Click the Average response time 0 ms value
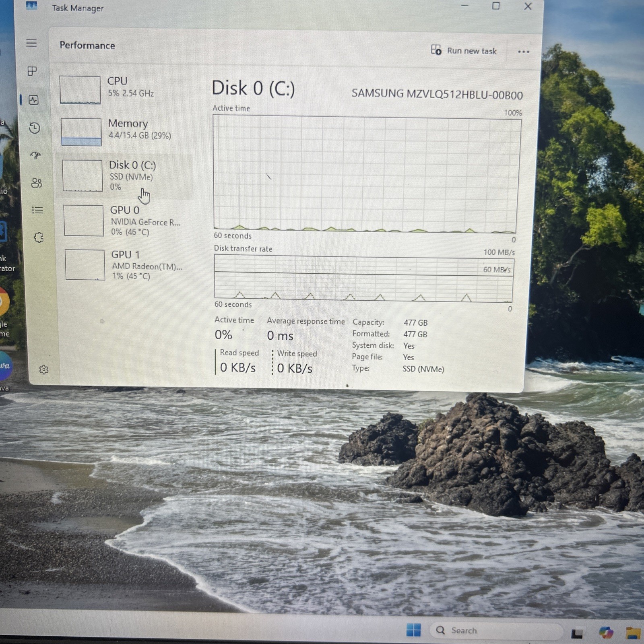The height and width of the screenshot is (644, 644). [x=280, y=335]
